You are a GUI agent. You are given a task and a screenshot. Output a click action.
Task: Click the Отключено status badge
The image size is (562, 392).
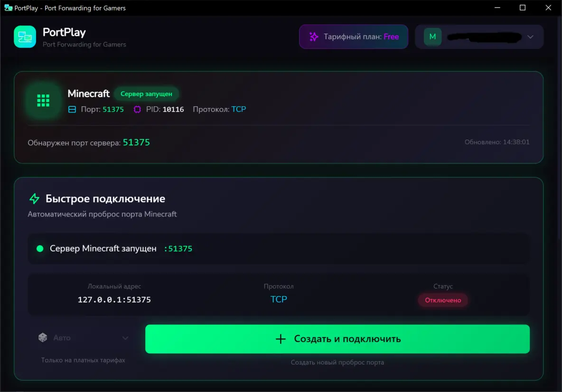click(442, 300)
